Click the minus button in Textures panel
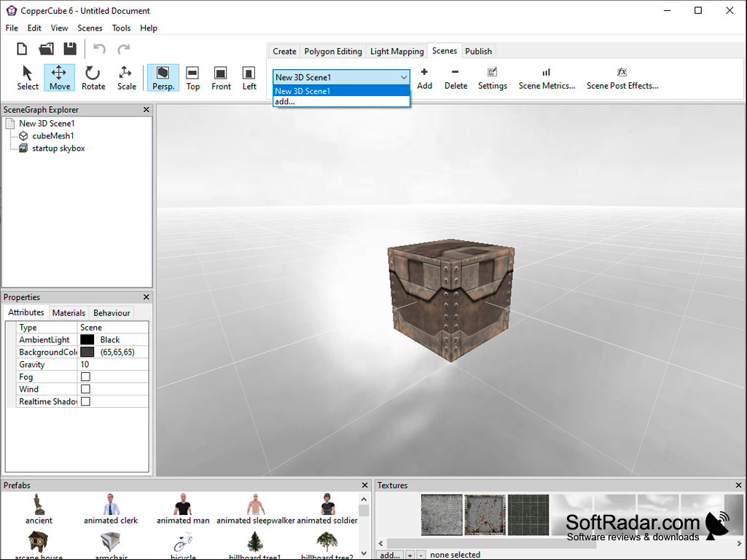 click(421, 555)
